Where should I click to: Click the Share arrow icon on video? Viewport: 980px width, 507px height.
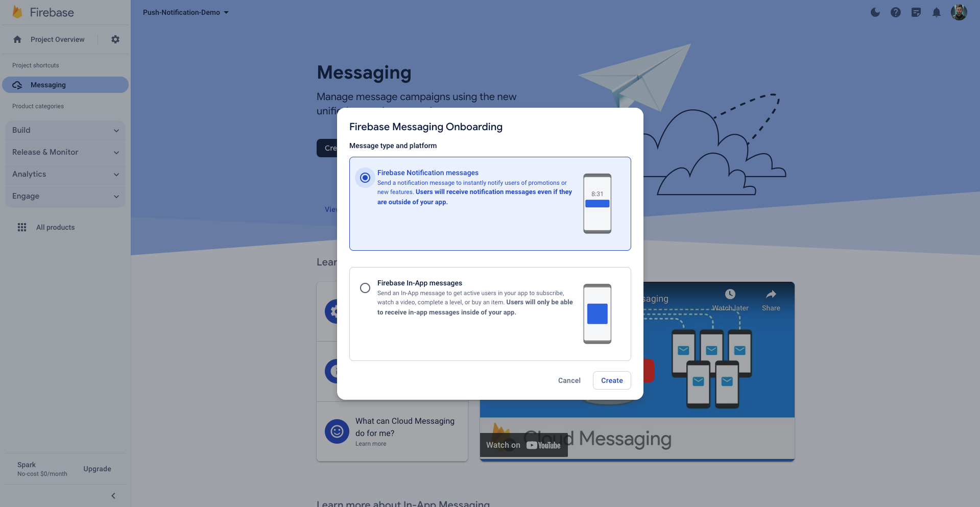(x=771, y=294)
